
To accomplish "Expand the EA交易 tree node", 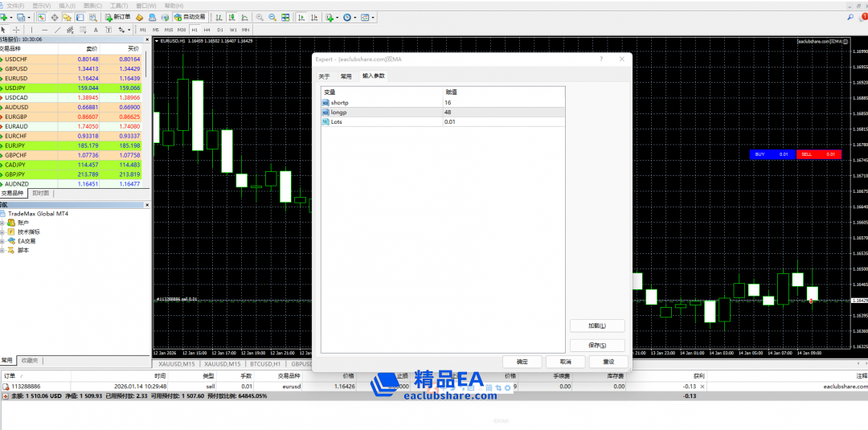I will pos(3,241).
